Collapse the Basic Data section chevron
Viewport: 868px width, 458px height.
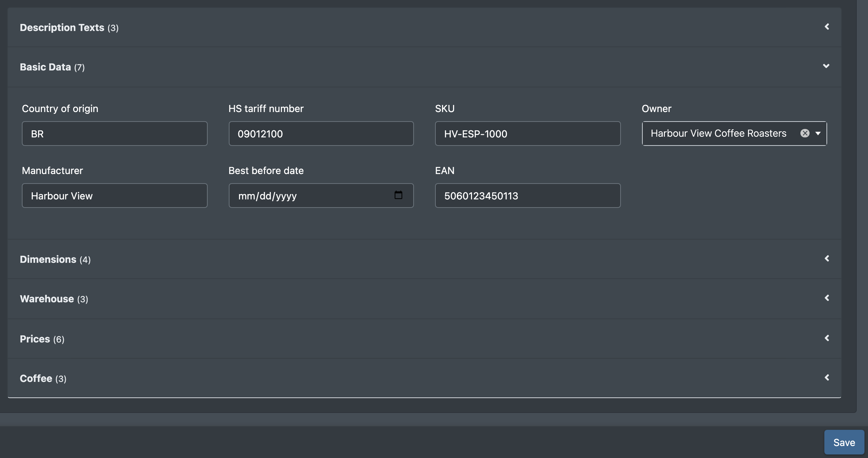pyautogui.click(x=826, y=66)
